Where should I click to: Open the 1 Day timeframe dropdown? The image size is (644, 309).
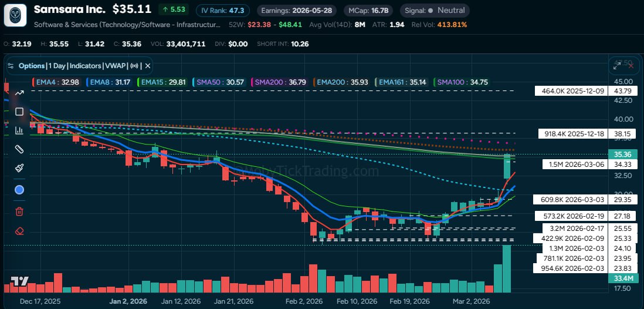click(57, 66)
